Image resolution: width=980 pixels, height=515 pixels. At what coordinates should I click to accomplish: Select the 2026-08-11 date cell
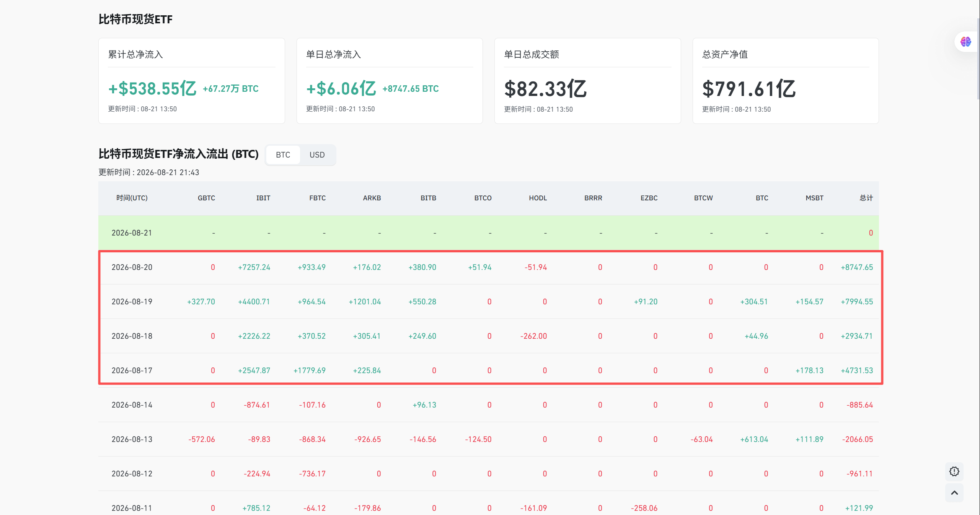tap(132, 508)
